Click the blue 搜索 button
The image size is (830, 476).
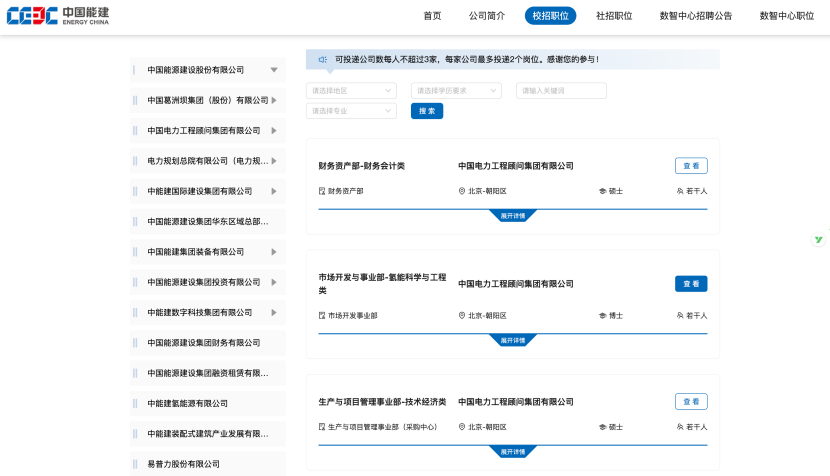[x=427, y=111]
